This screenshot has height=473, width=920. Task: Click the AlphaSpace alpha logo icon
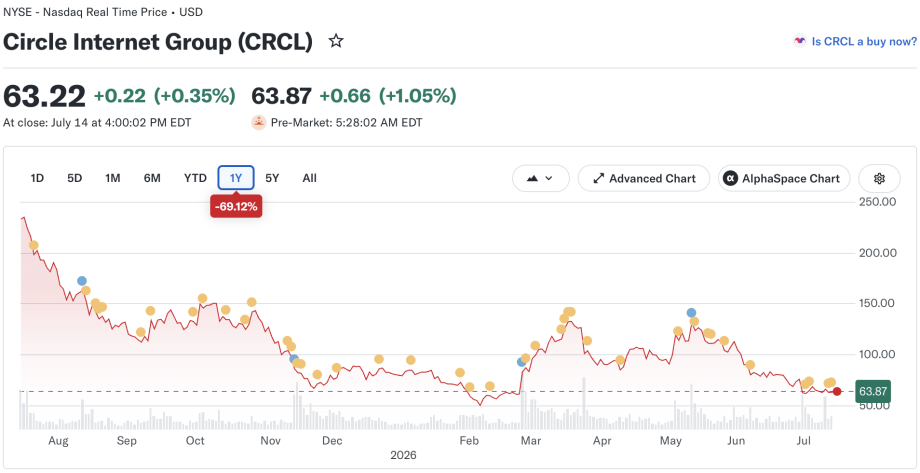[730, 178]
